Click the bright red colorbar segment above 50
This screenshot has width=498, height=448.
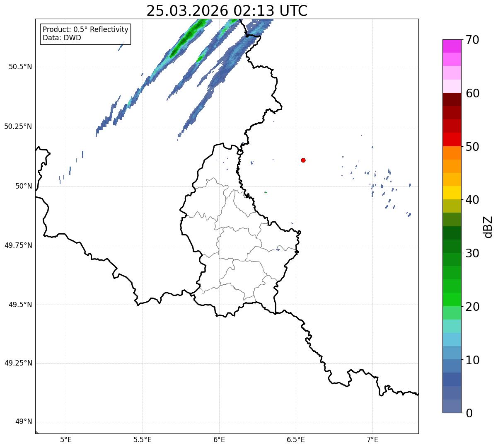[x=452, y=139]
